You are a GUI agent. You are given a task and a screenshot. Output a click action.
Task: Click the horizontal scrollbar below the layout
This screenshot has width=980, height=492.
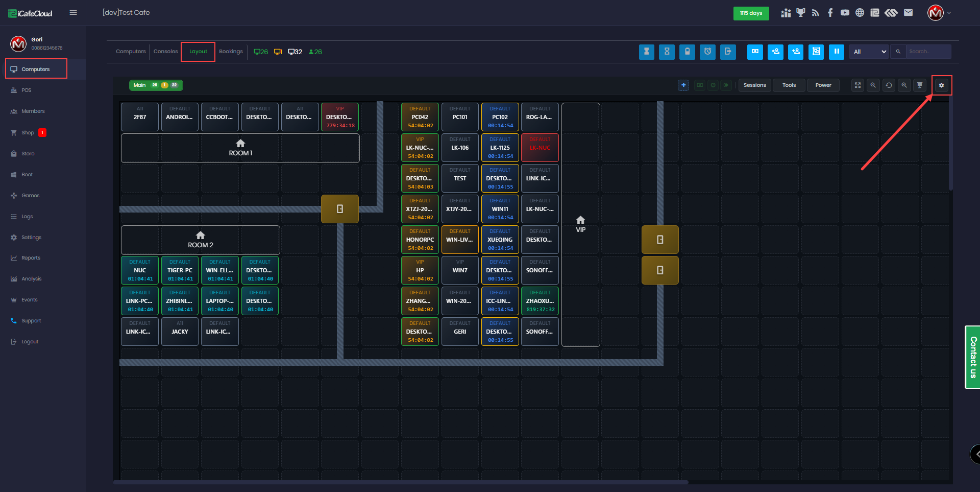click(x=400, y=482)
